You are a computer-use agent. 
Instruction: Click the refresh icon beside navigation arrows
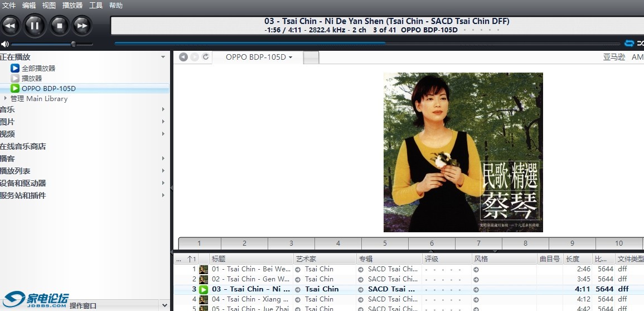tap(206, 57)
